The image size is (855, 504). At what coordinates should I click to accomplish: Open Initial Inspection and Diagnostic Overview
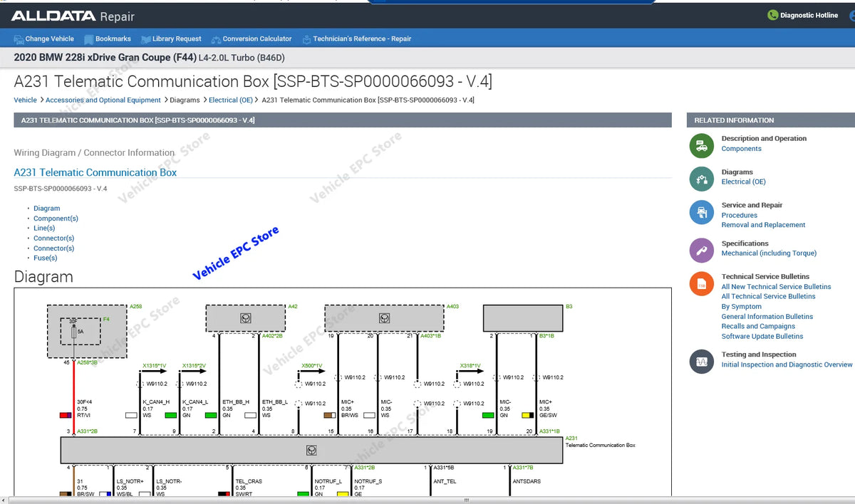click(x=787, y=364)
